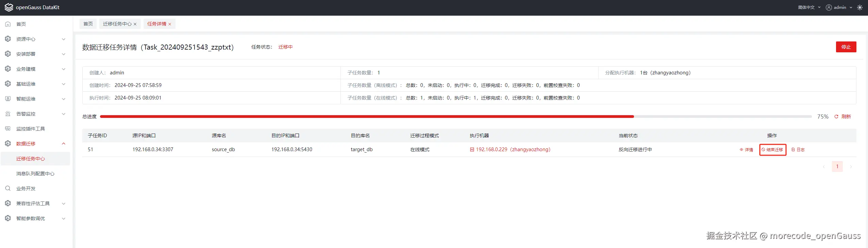Click the 告警监控 alarm icon
The image size is (868, 248).
[8, 114]
